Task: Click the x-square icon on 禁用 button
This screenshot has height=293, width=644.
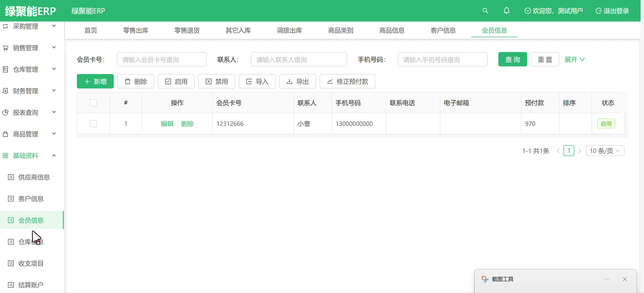Action: click(208, 81)
